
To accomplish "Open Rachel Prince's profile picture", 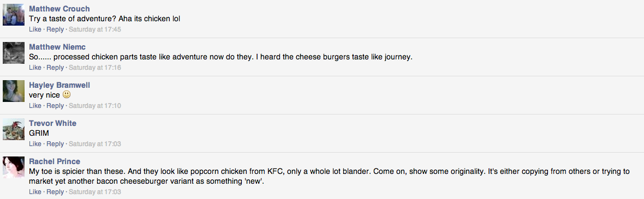I will point(14,167).
